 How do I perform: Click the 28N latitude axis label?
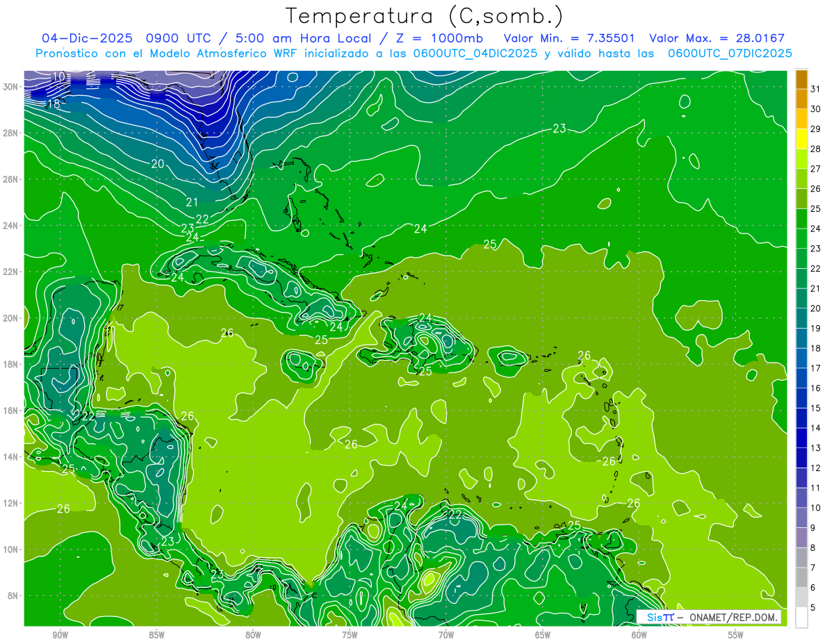pos(10,133)
